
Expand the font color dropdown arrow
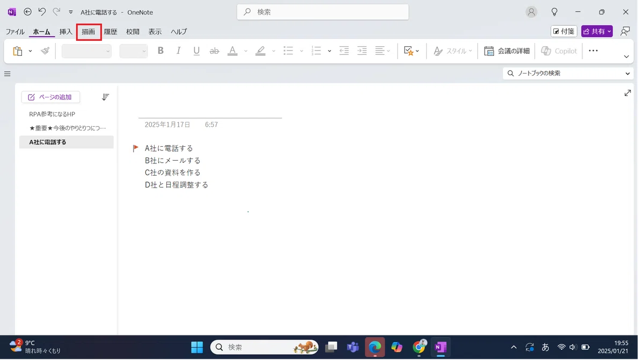click(x=246, y=51)
